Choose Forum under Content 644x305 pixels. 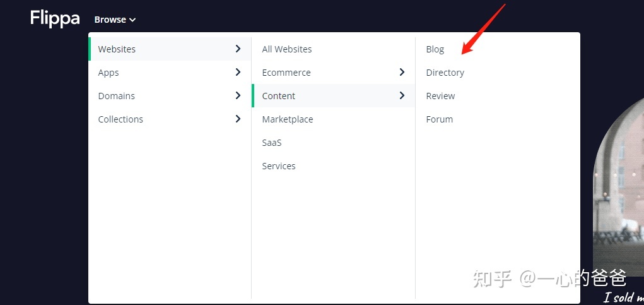pyautogui.click(x=440, y=119)
